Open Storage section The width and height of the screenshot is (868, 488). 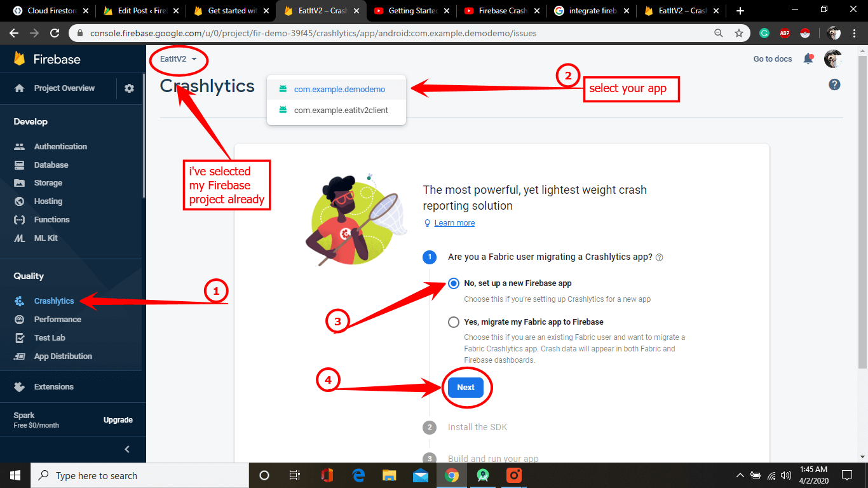[48, 183]
